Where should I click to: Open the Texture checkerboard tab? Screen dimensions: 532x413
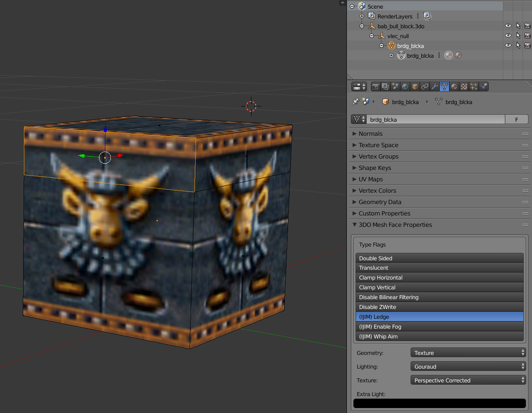point(464,86)
